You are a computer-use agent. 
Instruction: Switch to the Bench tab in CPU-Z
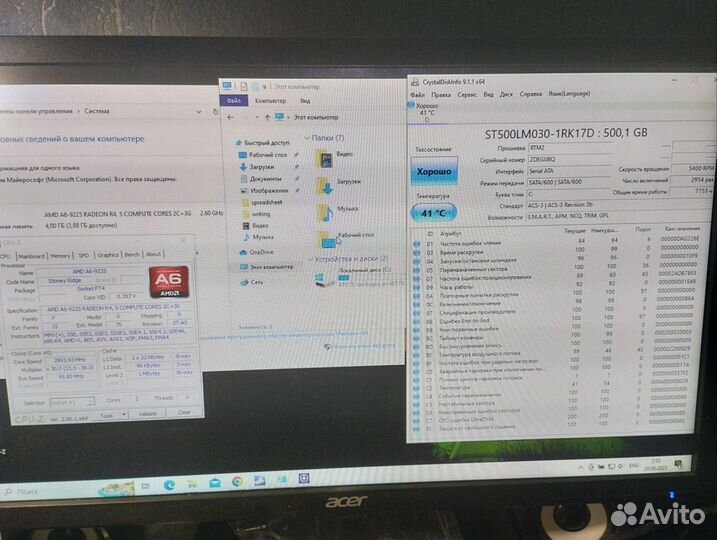(x=132, y=254)
